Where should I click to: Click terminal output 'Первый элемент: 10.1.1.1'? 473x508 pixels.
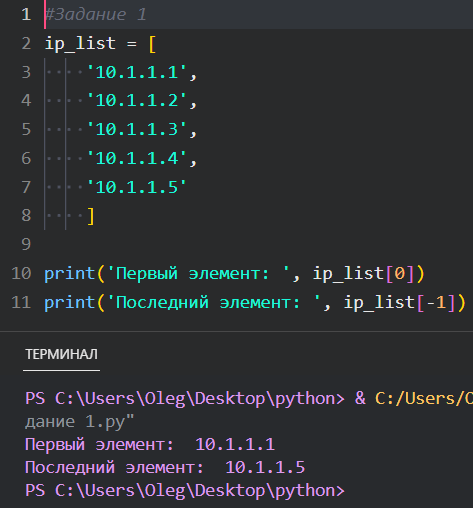tap(150, 445)
